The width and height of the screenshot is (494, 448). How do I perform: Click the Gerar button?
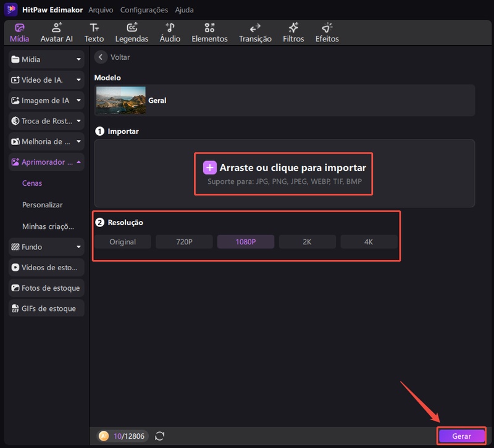tap(461, 436)
